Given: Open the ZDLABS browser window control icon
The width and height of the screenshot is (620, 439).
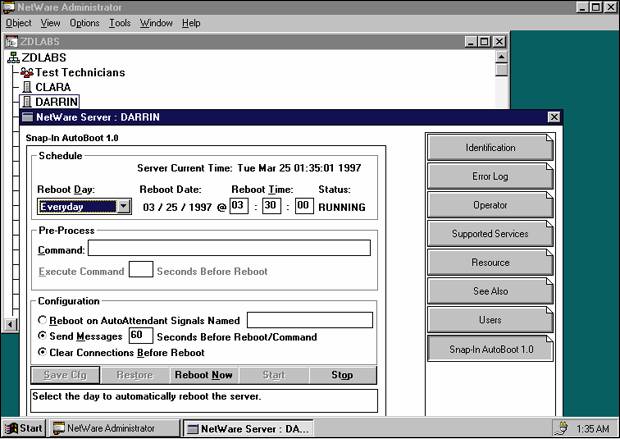Looking at the screenshot, I should tap(12, 41).
